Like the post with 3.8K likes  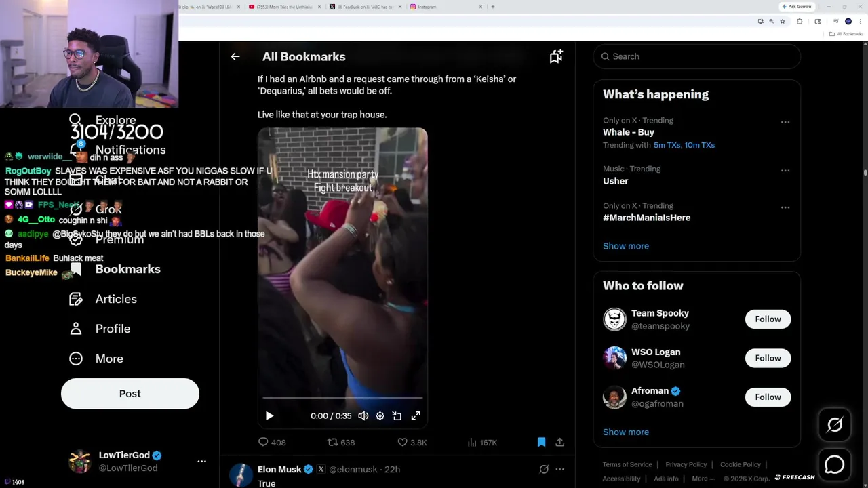412,442
